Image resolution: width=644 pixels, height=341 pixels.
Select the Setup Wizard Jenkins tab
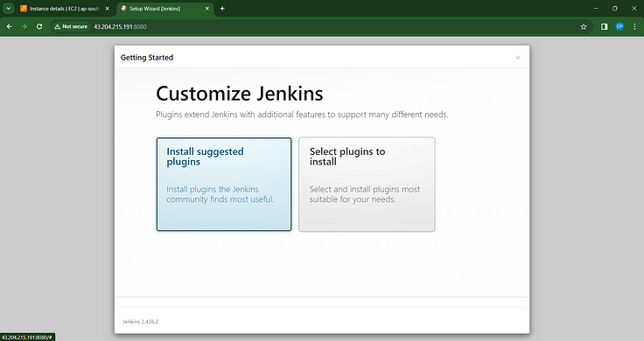tap(165, 9)
